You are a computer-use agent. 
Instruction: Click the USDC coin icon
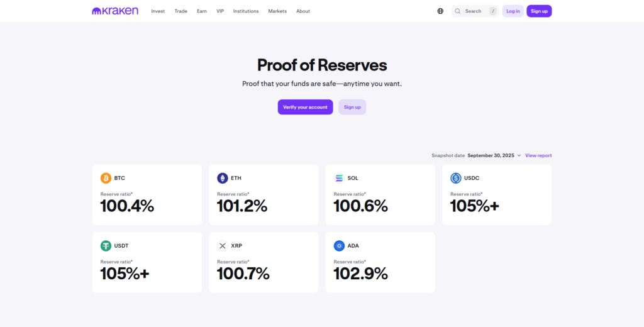[x=456, y=179]
